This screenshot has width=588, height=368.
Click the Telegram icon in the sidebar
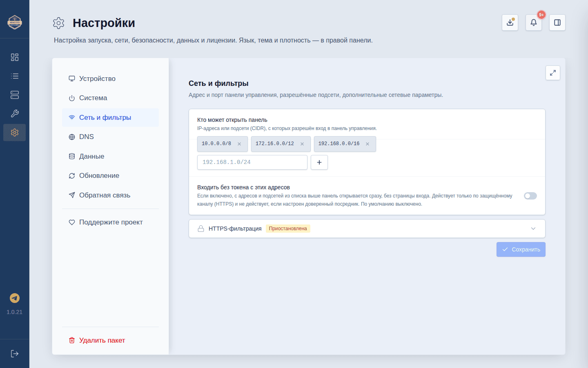(x=15, y=298)
